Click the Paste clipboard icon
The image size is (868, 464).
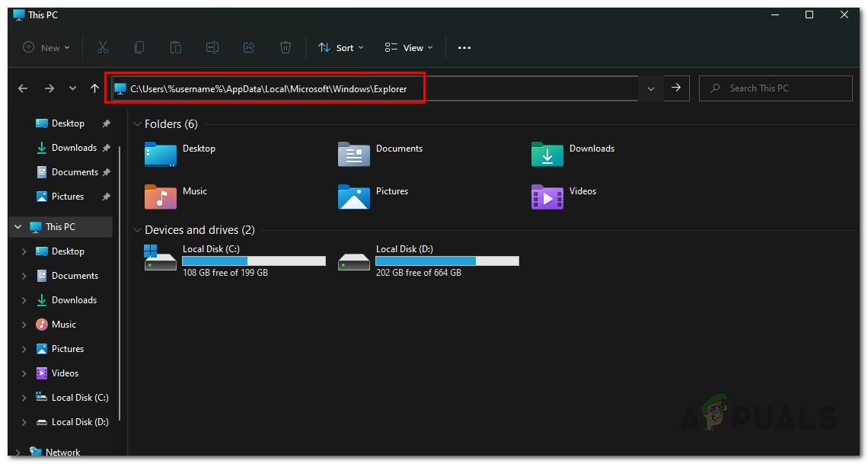click(176, 47)
